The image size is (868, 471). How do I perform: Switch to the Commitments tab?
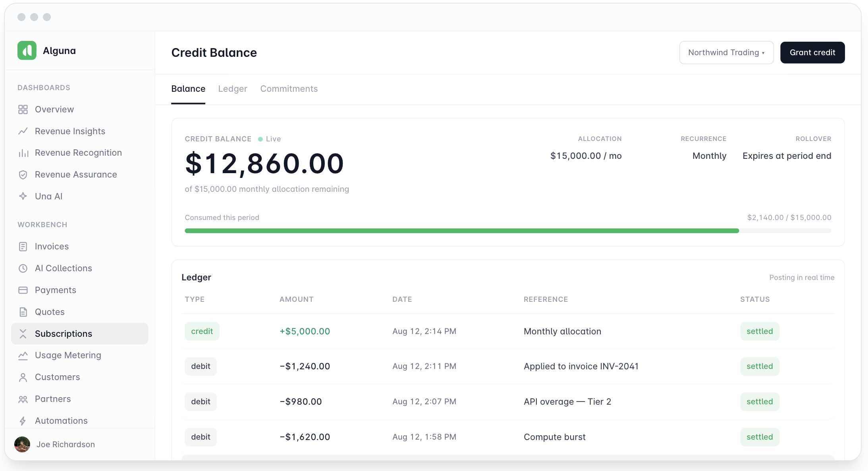pyautogui.click(x=289, y=89)
